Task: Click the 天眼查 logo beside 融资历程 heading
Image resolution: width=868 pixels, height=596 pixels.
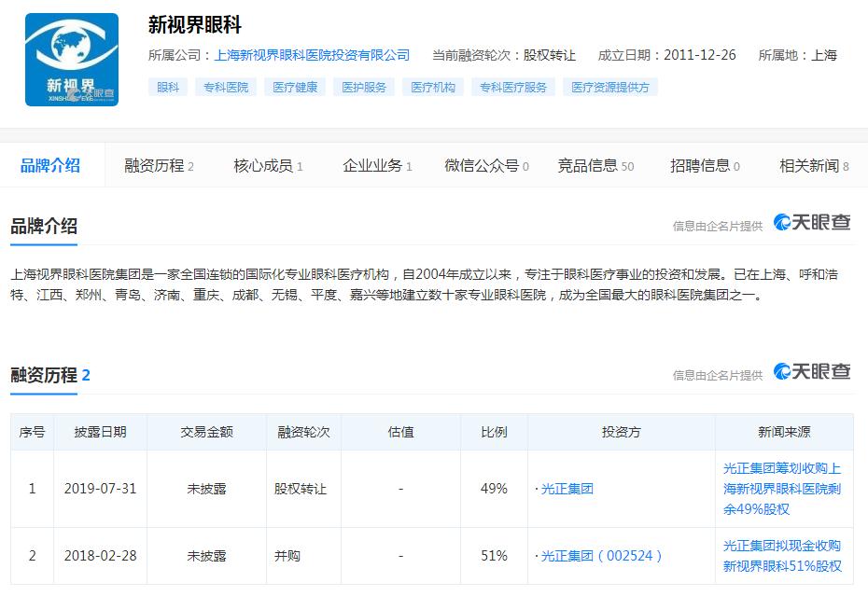Action: pyautogui.click(x=812, y=371)
